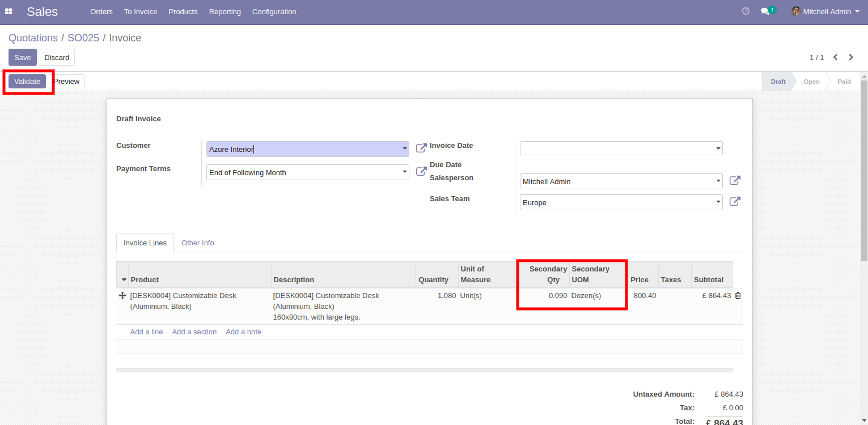Click the Payment Terms input field
Viewport: 868px width, 425px height.
308,172
